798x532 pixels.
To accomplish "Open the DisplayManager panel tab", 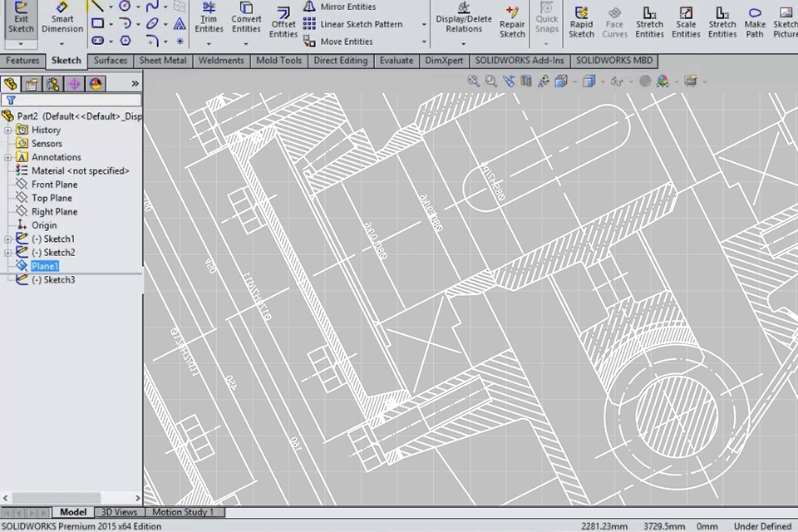I will click(96, 84).
